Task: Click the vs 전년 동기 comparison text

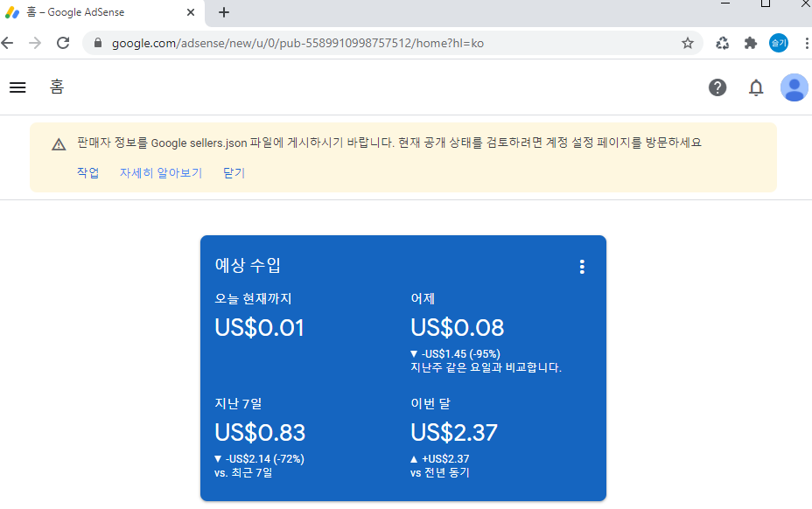Action: point(439,473)
